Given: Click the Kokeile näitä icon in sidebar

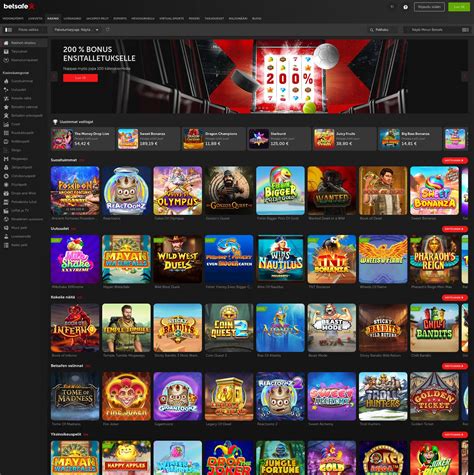Looking at the screenshot, I should (x=6, y=98).
